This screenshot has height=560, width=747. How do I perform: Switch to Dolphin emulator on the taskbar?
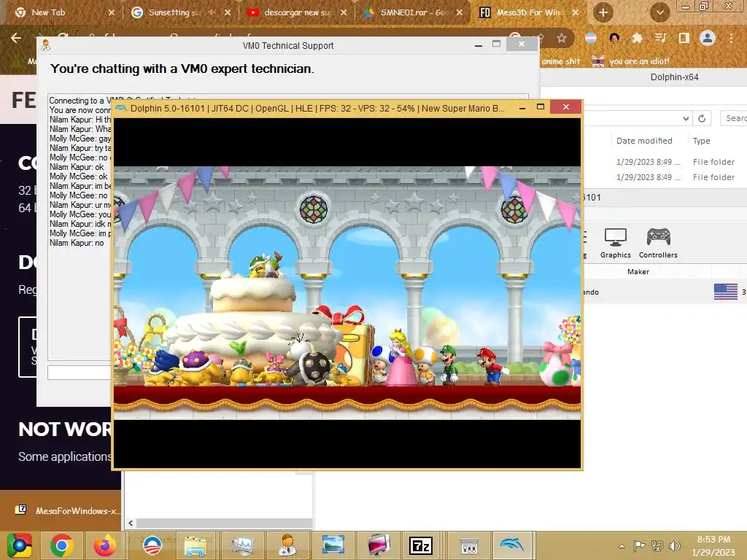tap(512, 545)
